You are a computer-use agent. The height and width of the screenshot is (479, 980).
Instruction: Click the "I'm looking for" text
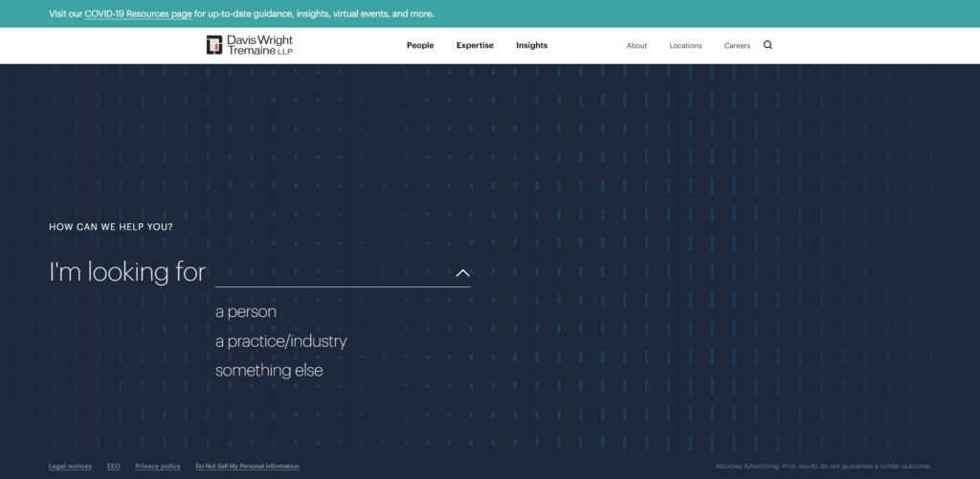click(127, 273)
